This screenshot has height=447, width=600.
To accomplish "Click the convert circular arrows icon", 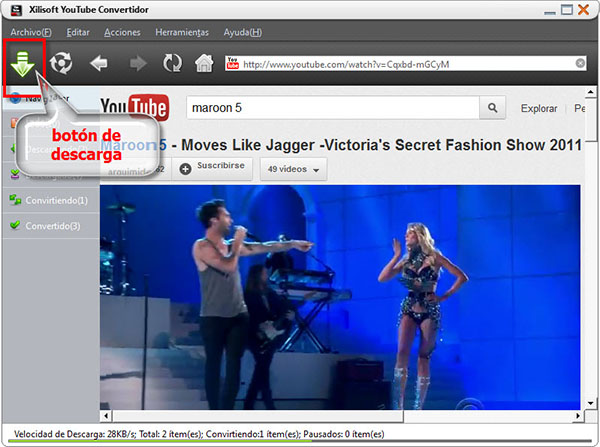I will point(61,63).
